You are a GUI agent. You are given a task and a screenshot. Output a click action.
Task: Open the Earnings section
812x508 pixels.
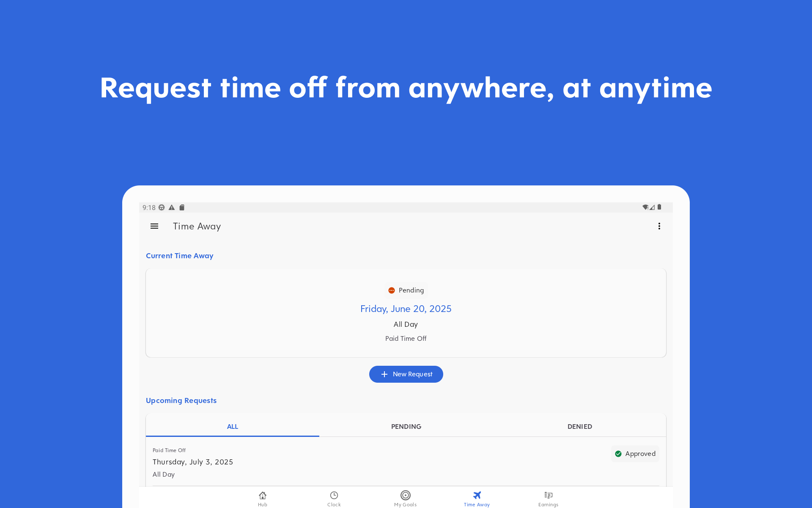click(548, 498)
